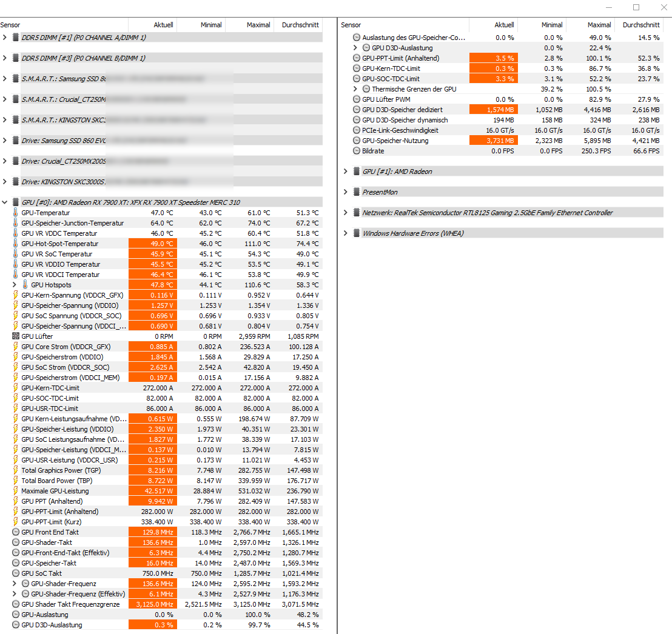672x634 pixels.
Task: Select the GPU-USR-TDC-Limit row
Action: coord(161,409)
